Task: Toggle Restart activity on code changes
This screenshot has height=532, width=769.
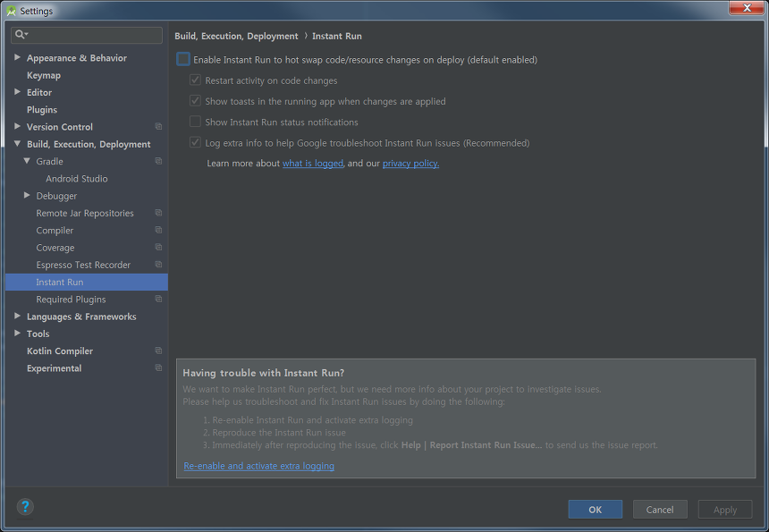Action: (195, 80)
